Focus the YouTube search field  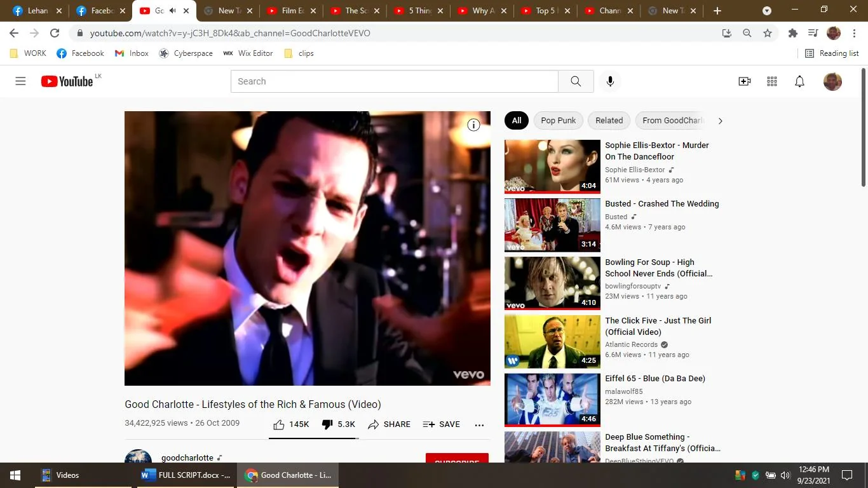tap(395, 81)
